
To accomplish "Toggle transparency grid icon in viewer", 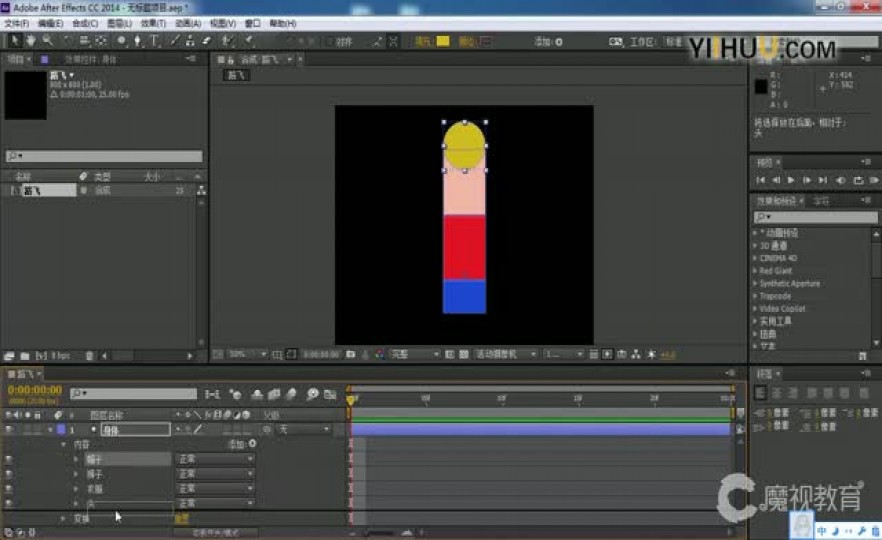I will (x=464, y=354).
